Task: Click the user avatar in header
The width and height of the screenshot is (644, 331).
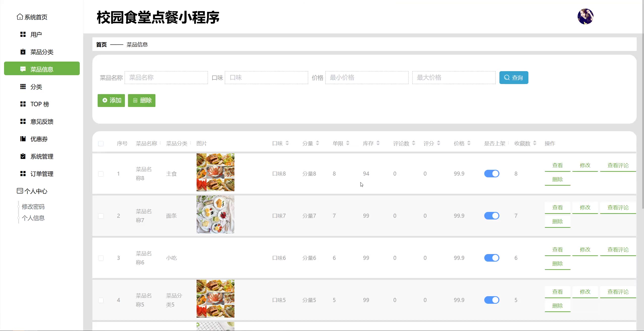Action: 585,17
